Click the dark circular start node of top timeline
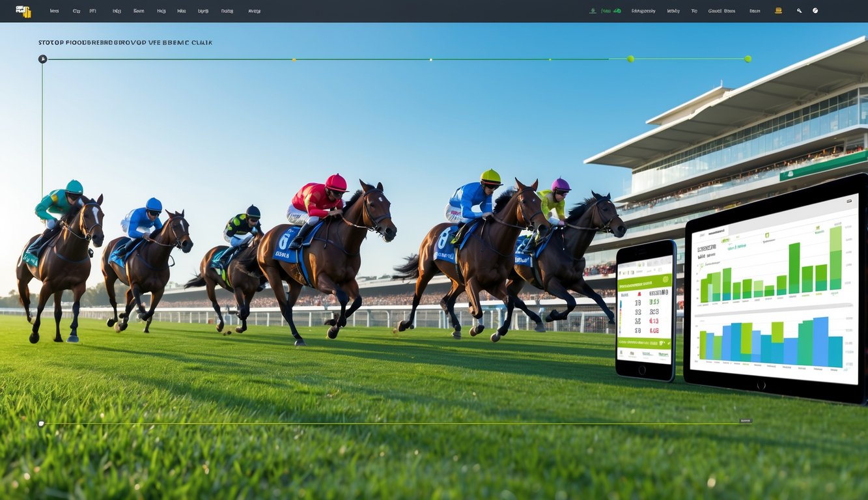 pos(43,59)
